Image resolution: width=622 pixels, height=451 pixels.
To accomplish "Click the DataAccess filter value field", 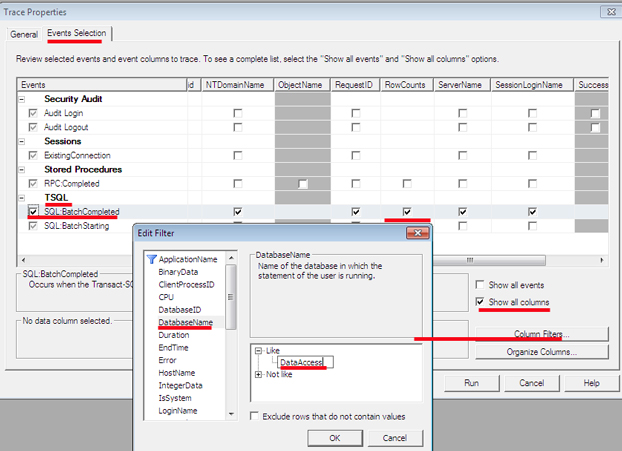I will tap(305, 362).
